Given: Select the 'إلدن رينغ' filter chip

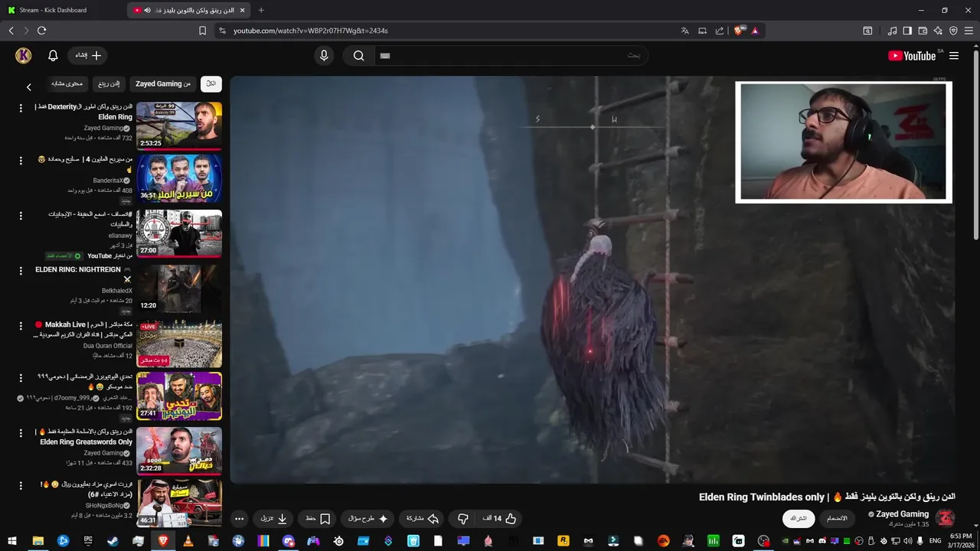Looking at the screenshot, I should point(109,84).
